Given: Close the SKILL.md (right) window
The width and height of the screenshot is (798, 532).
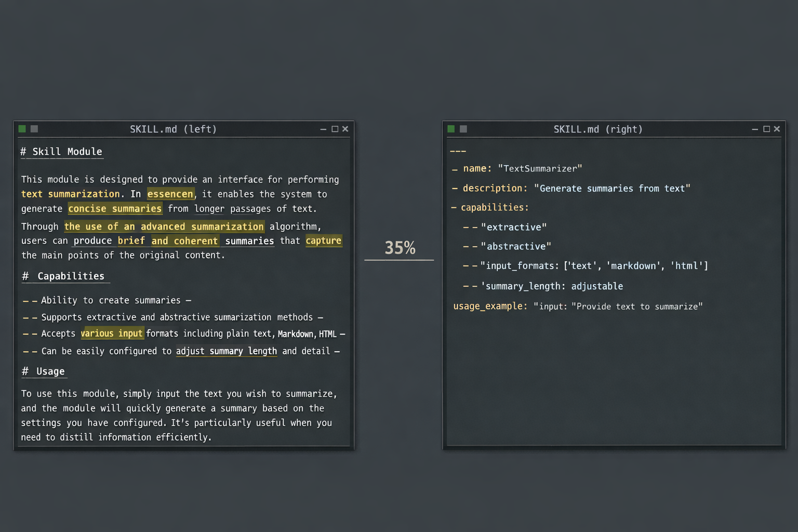Looking at the screenshot, I should point(777,129).
